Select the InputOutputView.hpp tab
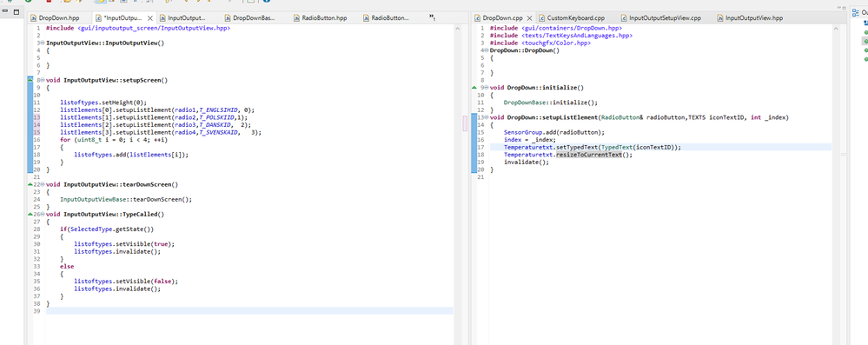Viewport: 868px width, 345px height. (x=752, y=18)
